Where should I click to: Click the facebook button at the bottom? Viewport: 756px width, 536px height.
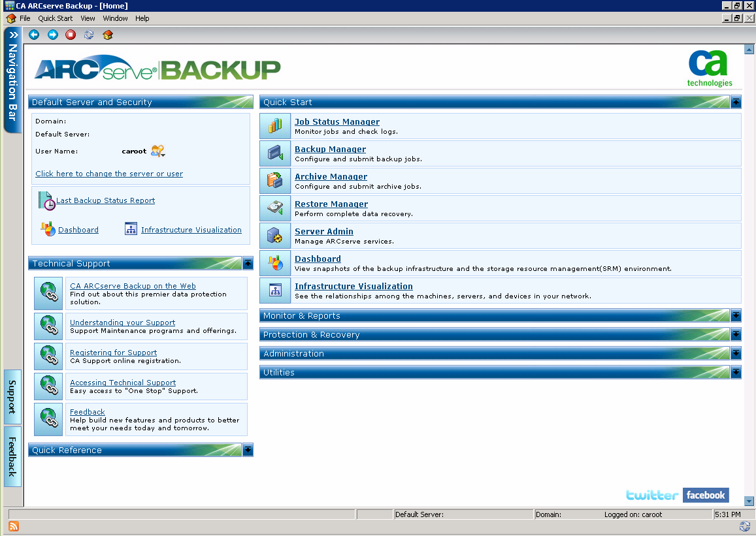click(x=705, y=495)
